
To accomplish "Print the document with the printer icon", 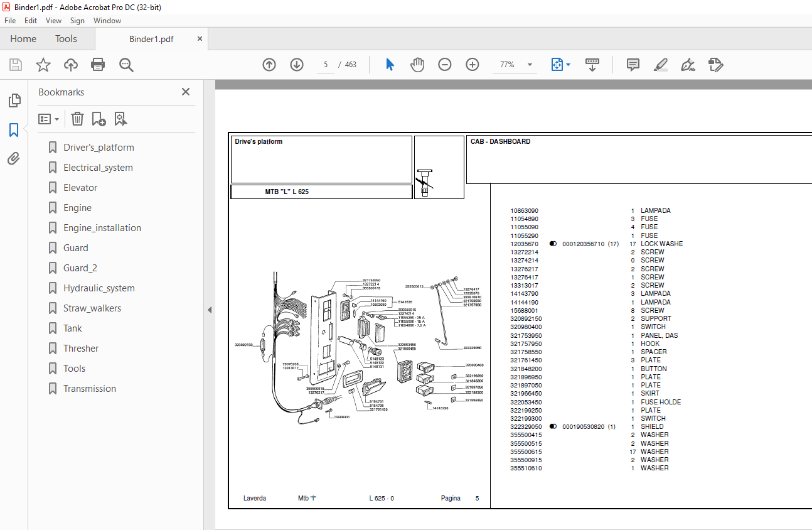I will click(98, 65).
